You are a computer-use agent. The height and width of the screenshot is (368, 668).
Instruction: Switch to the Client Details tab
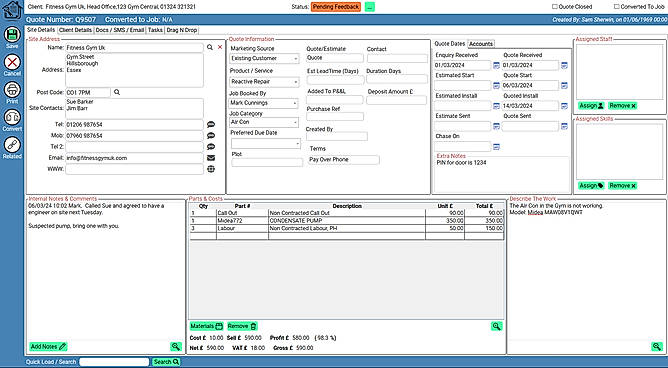pos(75,30)
